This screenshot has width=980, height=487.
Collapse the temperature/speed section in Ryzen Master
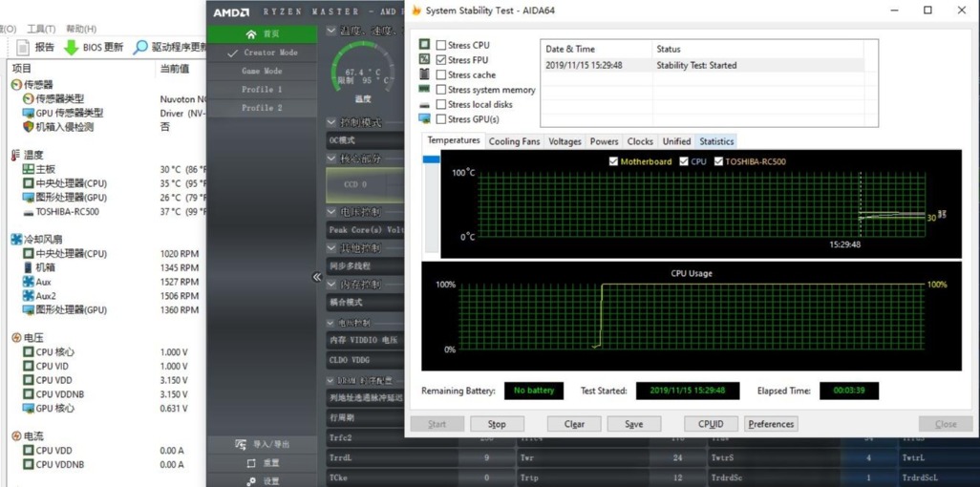coord(331,30)
